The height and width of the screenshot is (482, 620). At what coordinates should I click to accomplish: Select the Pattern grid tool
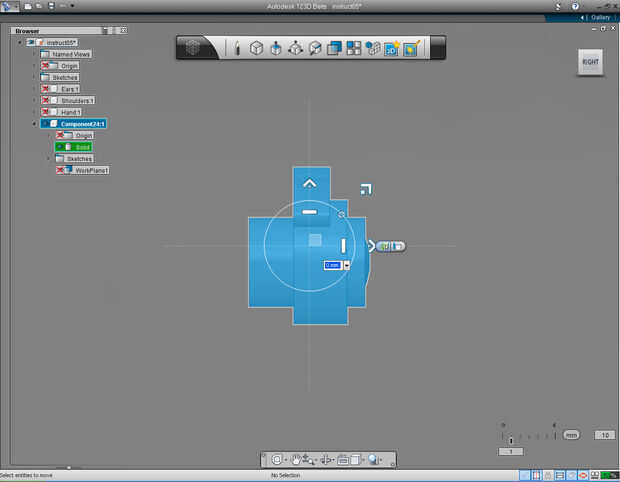354,48
